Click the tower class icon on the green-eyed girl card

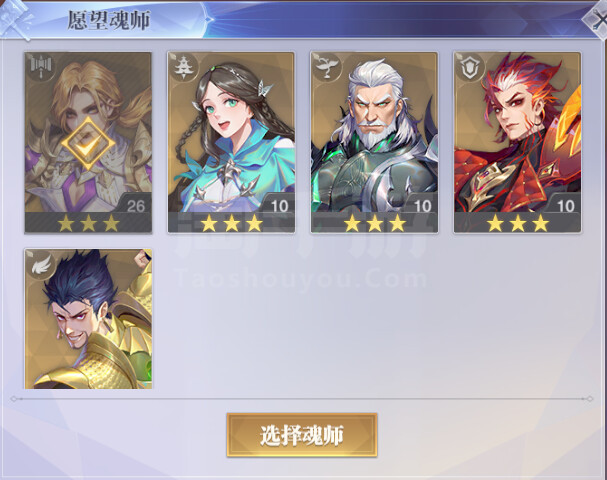pyautogui.click(x=182, y=67)
